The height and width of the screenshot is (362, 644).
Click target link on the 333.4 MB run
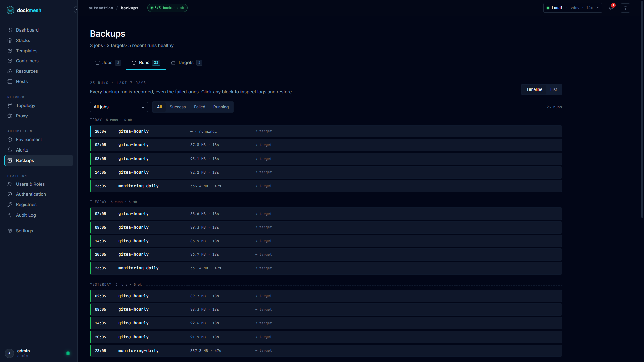pyautogui.click(x=264, y=186)
